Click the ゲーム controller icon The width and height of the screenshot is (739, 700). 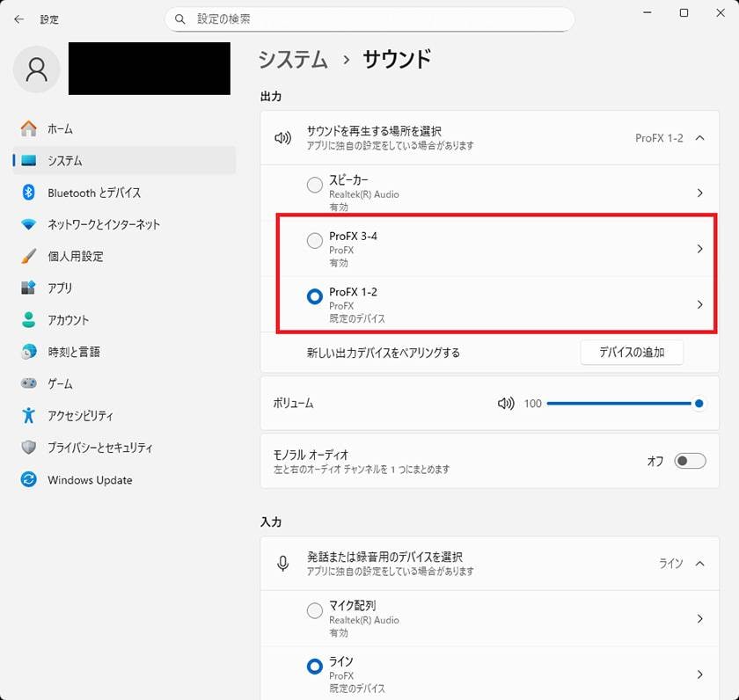(29, 383)
